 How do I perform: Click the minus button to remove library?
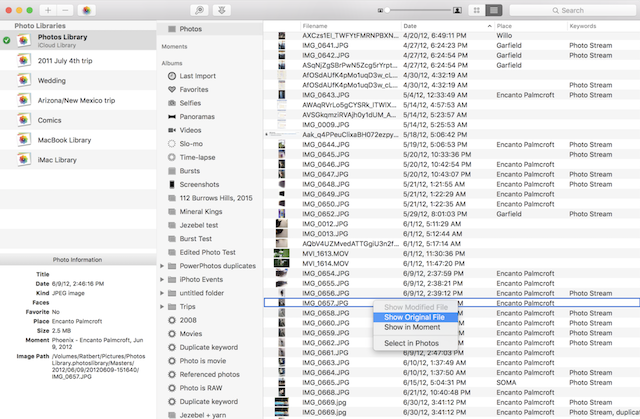click(65, 9)
